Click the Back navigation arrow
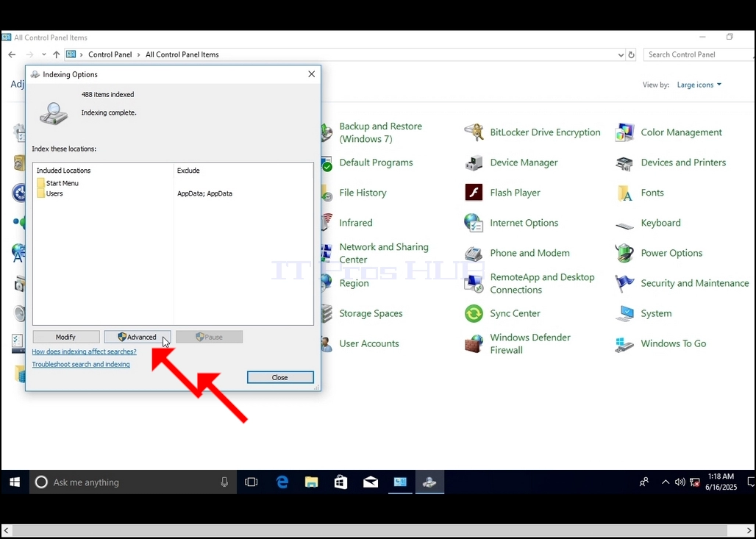This screenshot has height=539, width=756. pos(12,55)
